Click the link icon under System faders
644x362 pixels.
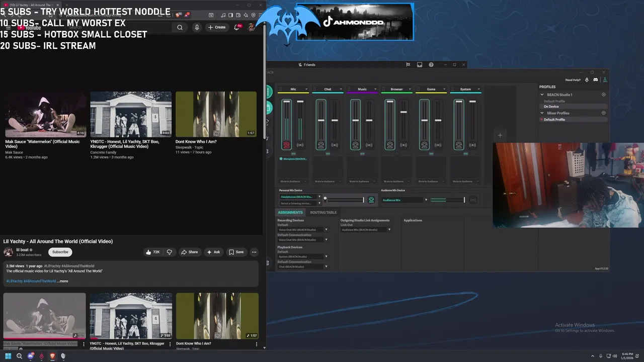point(465,153)
